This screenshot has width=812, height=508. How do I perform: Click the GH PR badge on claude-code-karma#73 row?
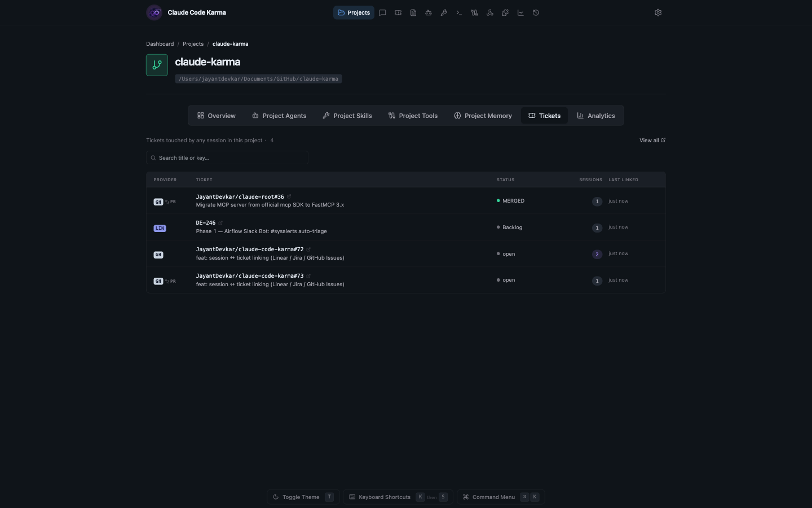(165, 281)
